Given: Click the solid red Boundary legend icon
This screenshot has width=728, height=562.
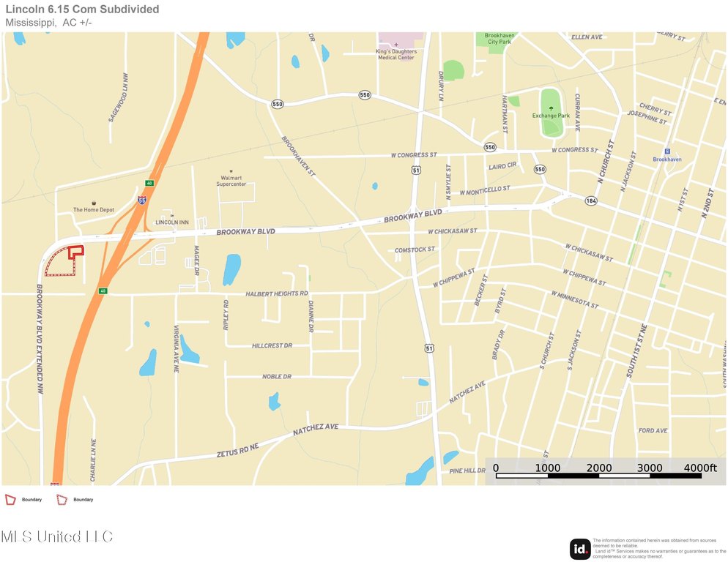Looking at the screenshot, I should click(x=11, y=499).
